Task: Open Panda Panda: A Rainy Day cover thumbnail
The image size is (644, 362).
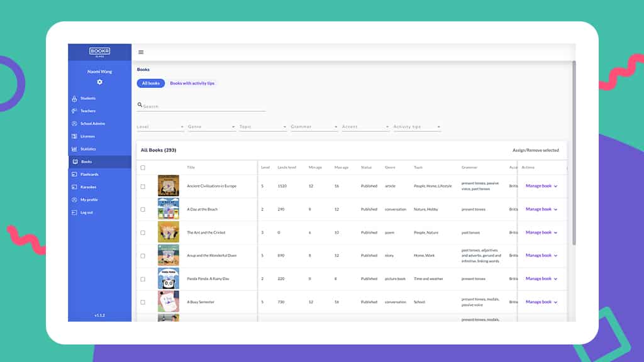Action: 169,278
